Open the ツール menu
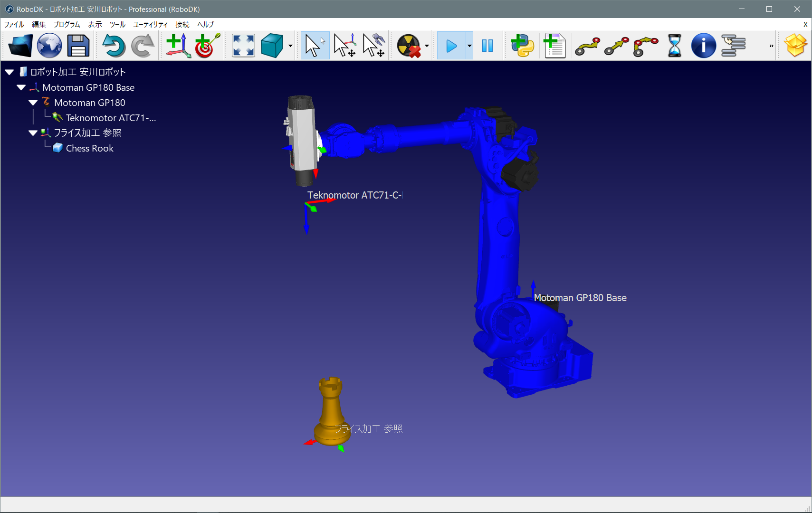 point(117,25)
